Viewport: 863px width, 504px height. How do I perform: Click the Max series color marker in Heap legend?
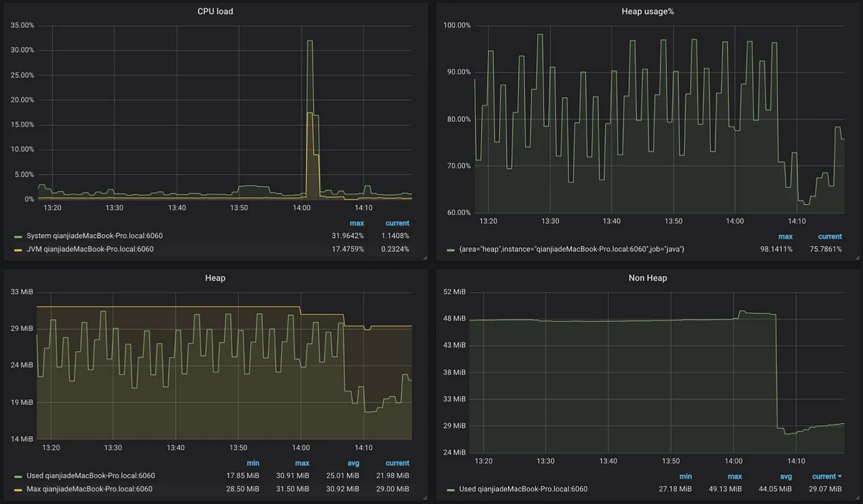pos(19,489)
